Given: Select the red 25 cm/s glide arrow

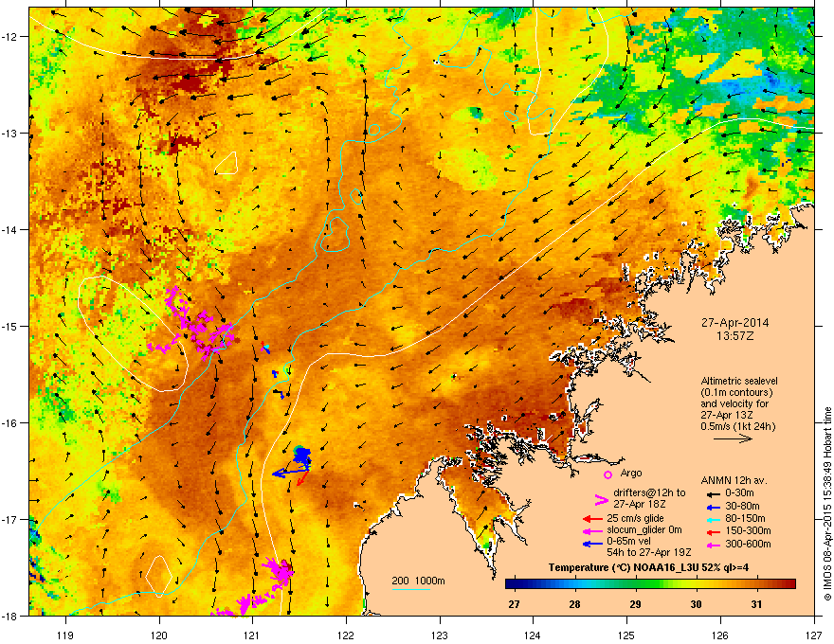Looking at the screenshot, I should point(592,519).
